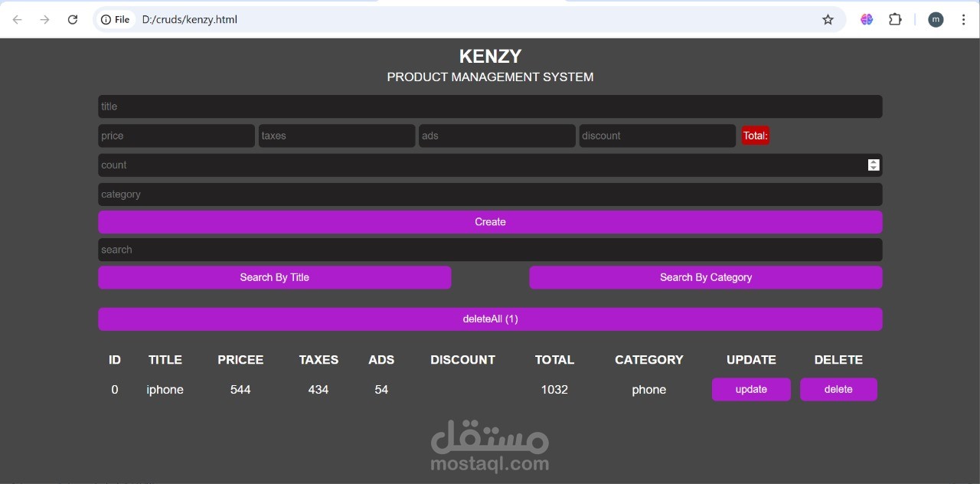This screenshot has width=980, height=484.
Task: Click the ID column header
Action: click(x=115, y=360)
